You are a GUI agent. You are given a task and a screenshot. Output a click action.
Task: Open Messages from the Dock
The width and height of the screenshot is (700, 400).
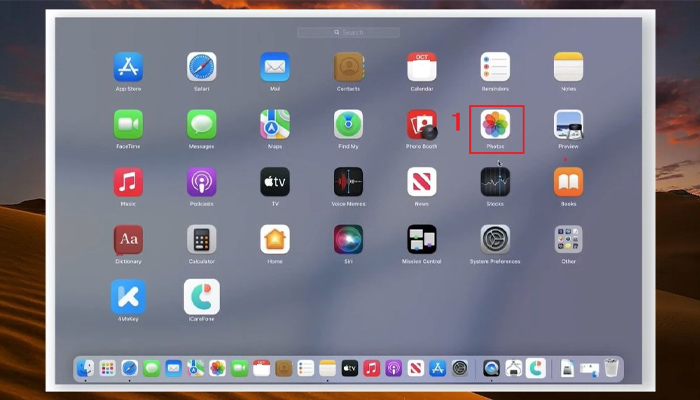click(151, 368)
